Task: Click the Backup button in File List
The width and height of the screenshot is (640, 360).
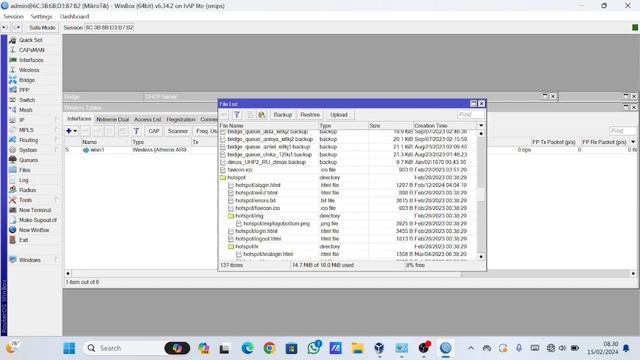Action: coord(282,115)
